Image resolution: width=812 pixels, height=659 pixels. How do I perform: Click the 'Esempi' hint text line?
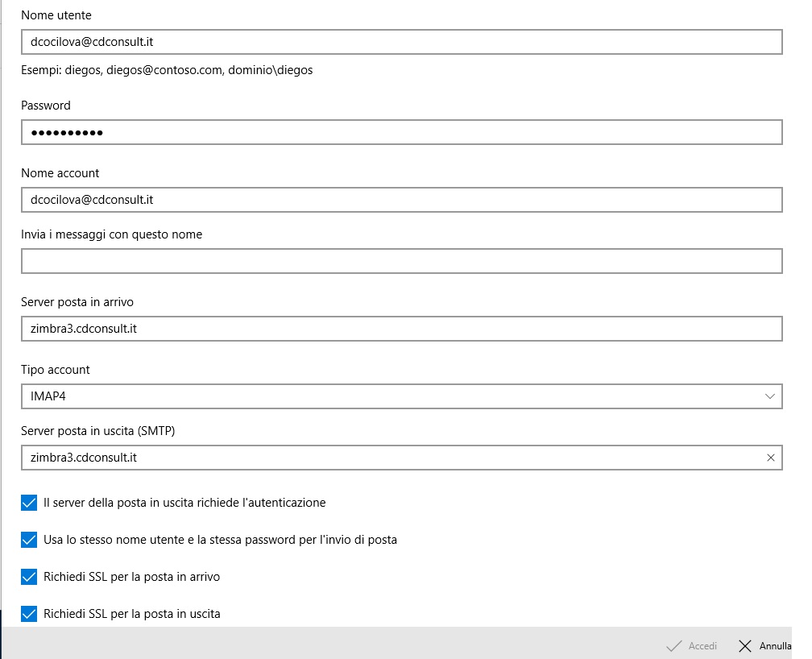click(167, 70)
